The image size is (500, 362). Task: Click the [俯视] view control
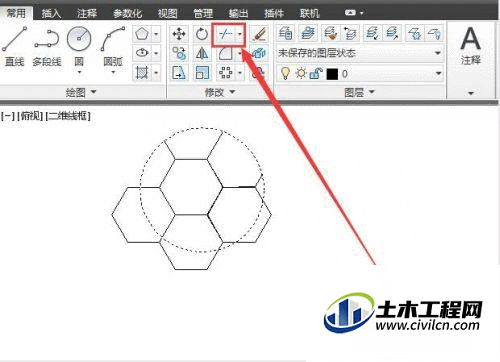coord(30,116)
